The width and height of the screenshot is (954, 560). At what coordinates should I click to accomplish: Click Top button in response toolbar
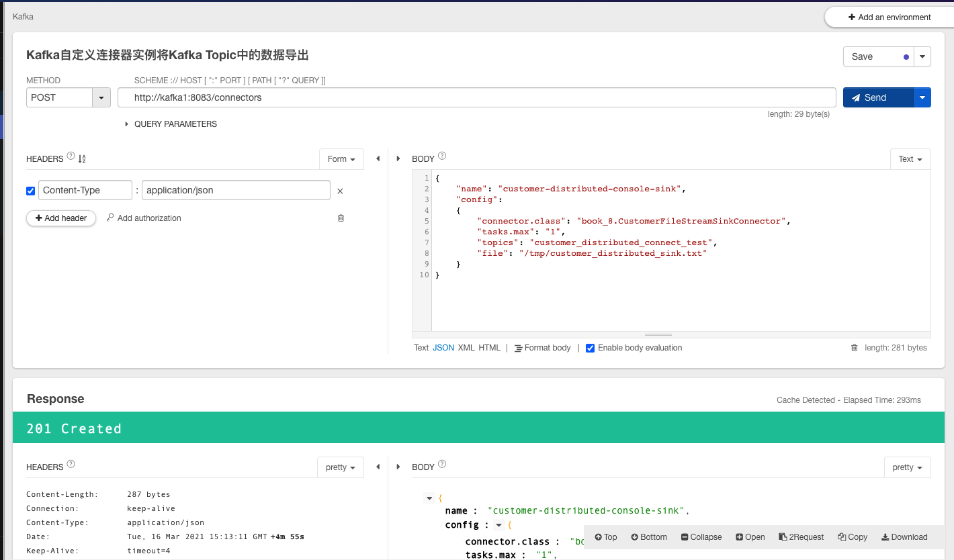coord(605,537)
